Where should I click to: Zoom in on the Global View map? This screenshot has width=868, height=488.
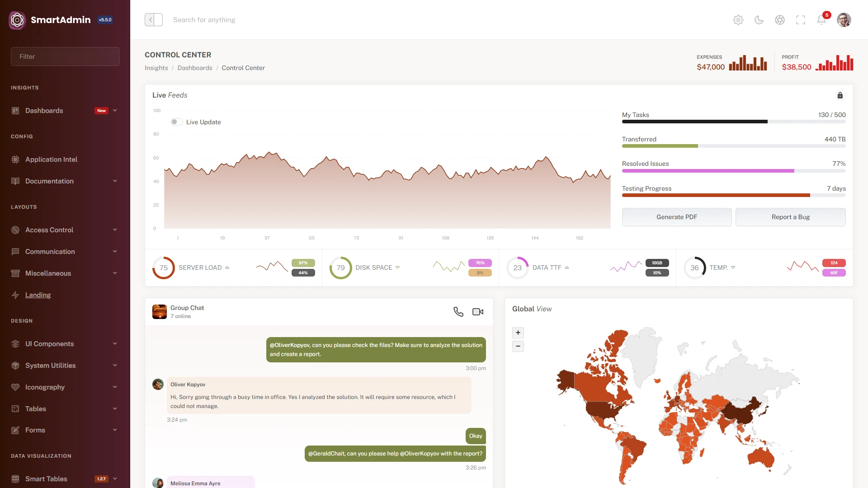(x=518, y=333)
